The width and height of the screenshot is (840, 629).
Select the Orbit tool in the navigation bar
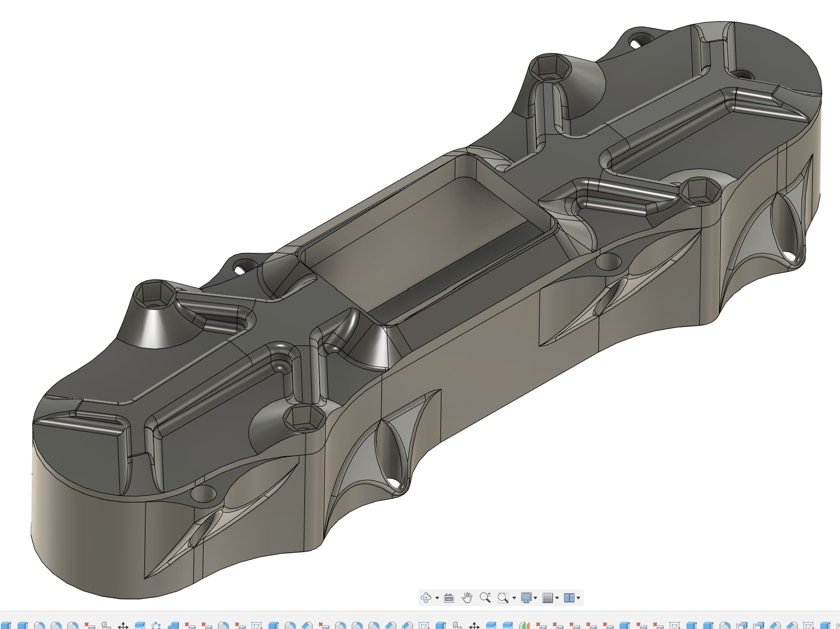pyautogui.click(x=426, y=598)
